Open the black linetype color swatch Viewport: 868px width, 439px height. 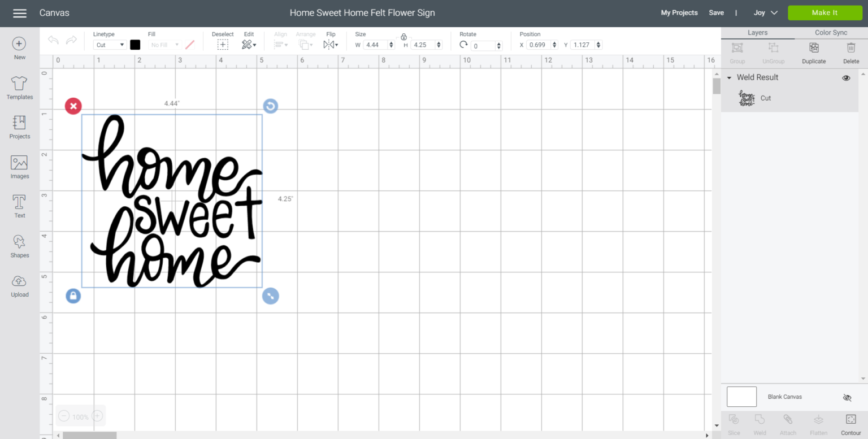click(x=135, y=45)
